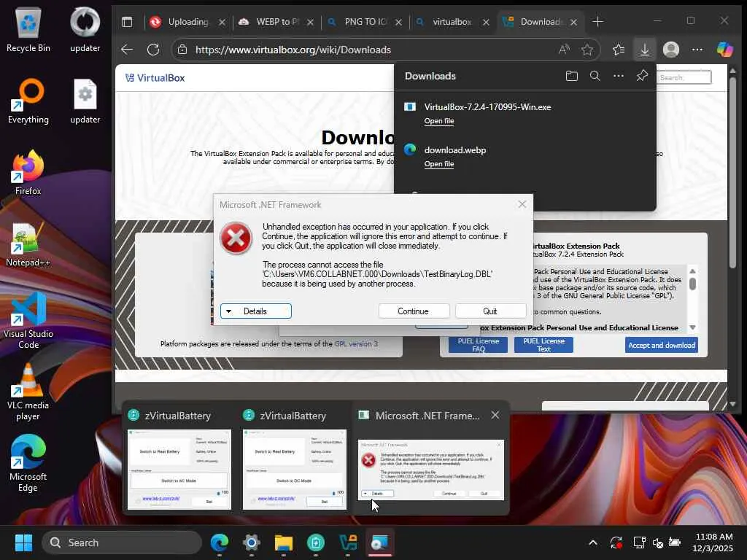
Task: Close the virtualbox search tab
Action: pyautogui.click(x=486, y=22)
